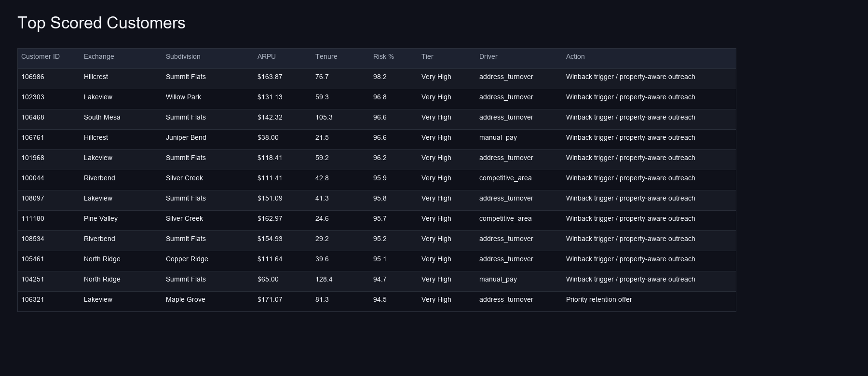Image resolution: width=868 pixels, height=376 pixels.
Task: Click the ARPU column header
Action: click(267, 56)
